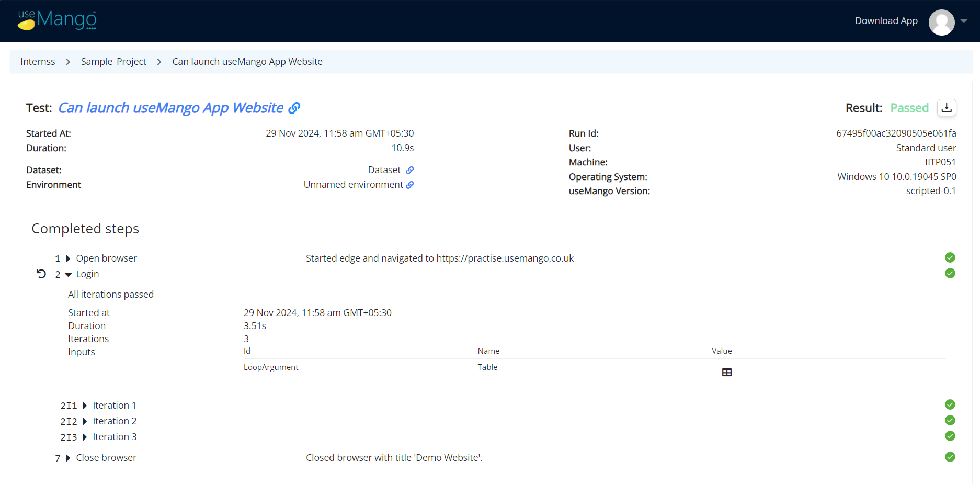Click passed checkmark for Iteration 2
This screenshot has width=980, height=484.
tap(950, 420)
